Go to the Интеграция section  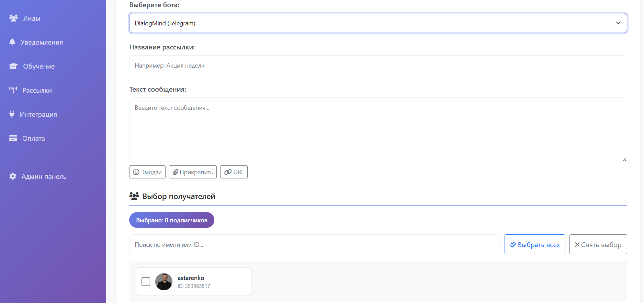(38, 114)
